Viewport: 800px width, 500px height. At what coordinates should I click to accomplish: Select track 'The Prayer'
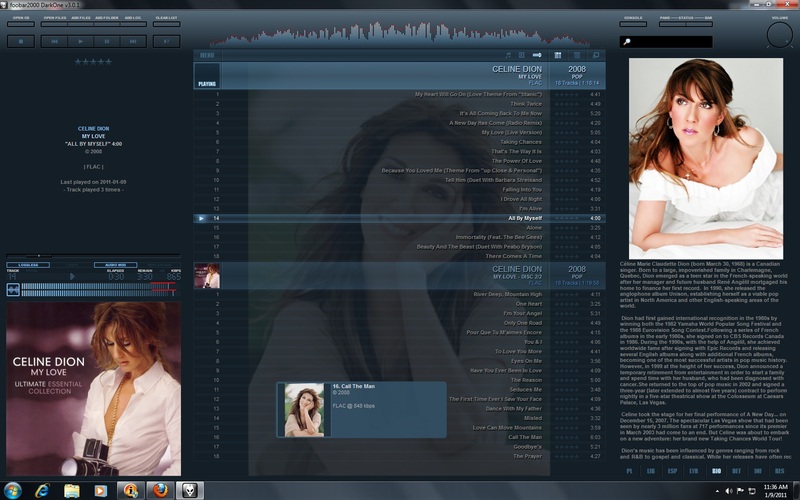(399, 456)
